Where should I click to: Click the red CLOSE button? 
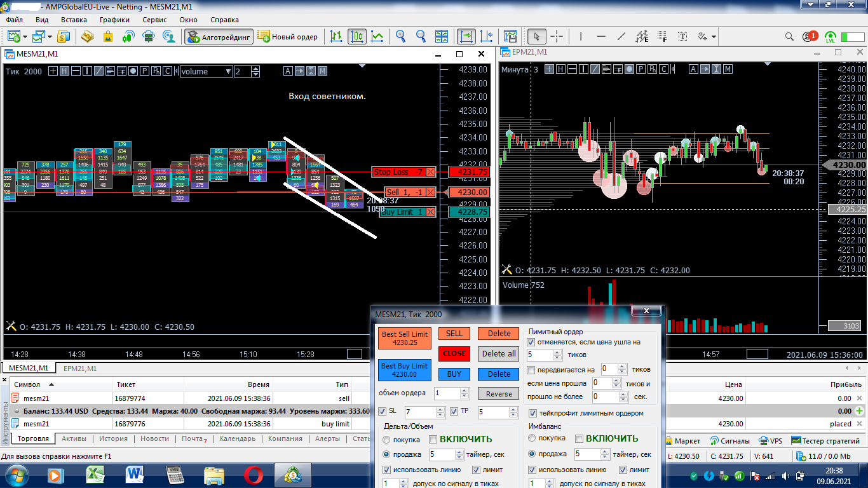(x=454, y=353)
